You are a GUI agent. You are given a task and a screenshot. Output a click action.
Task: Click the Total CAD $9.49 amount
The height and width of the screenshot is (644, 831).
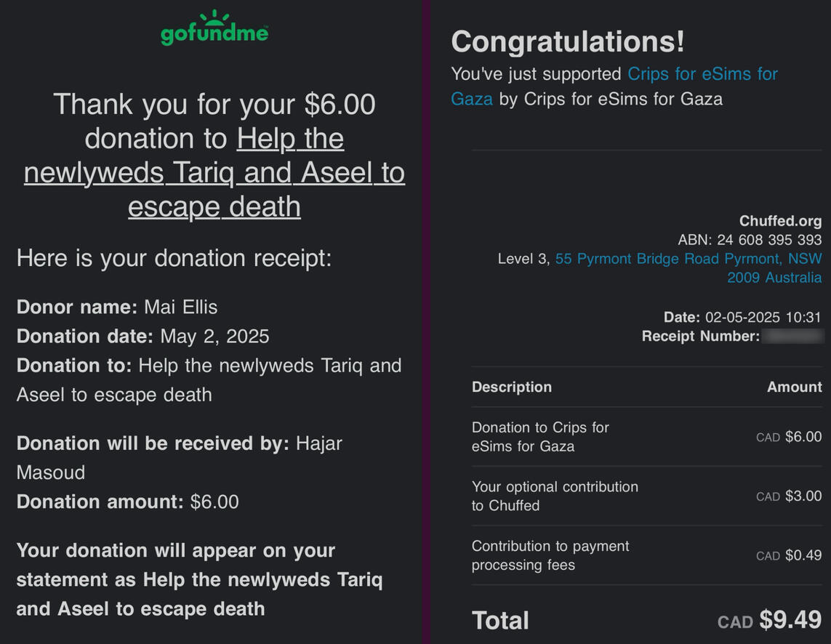tap(769, 621)
